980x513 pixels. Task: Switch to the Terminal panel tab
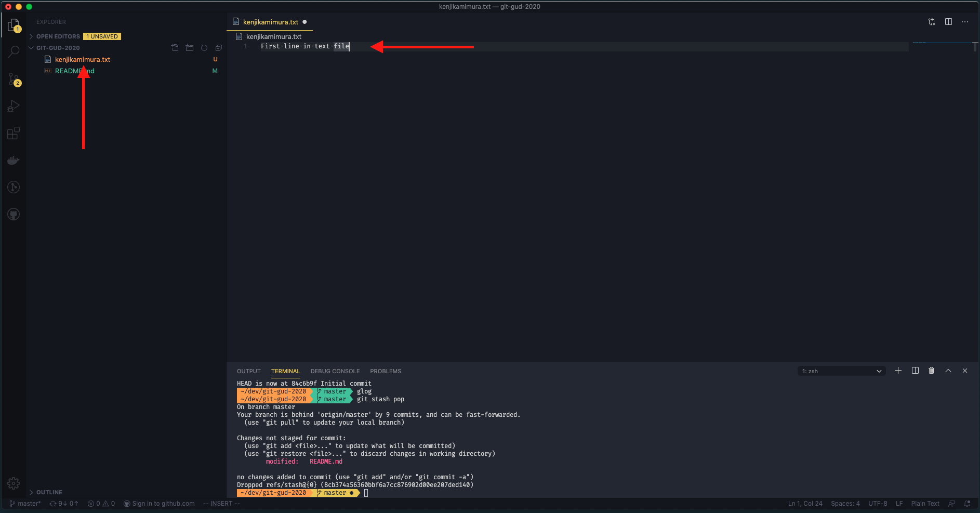[285, 371]
